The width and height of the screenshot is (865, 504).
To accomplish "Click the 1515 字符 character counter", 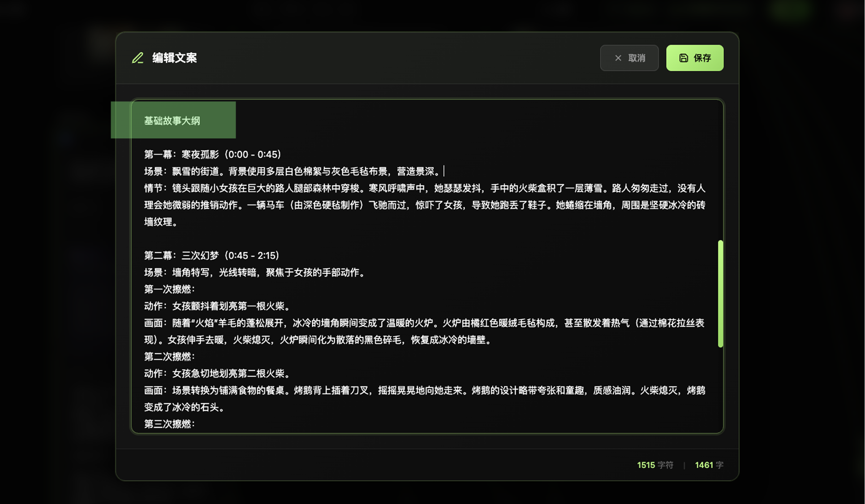I will (x=654, y=465).
